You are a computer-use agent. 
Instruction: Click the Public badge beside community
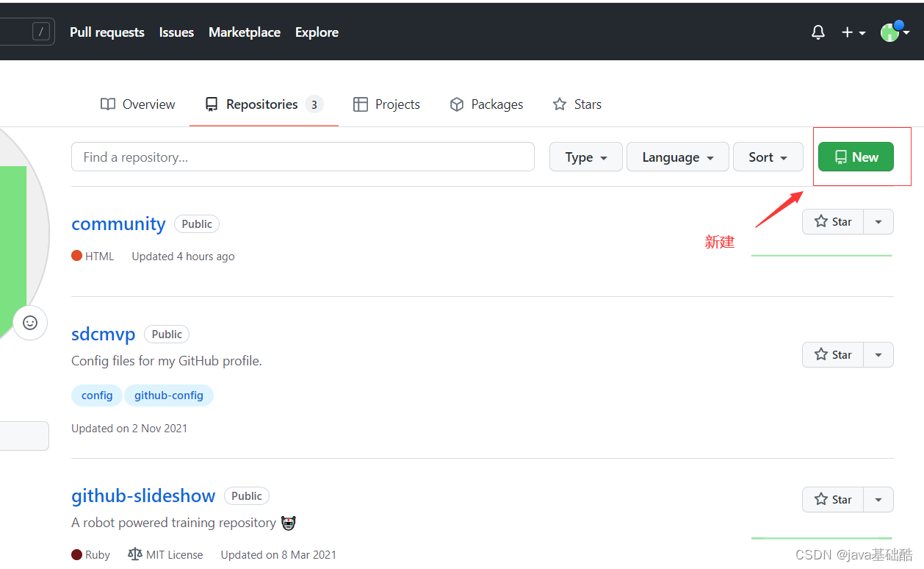pyautogui.click(x=197, y=223)
